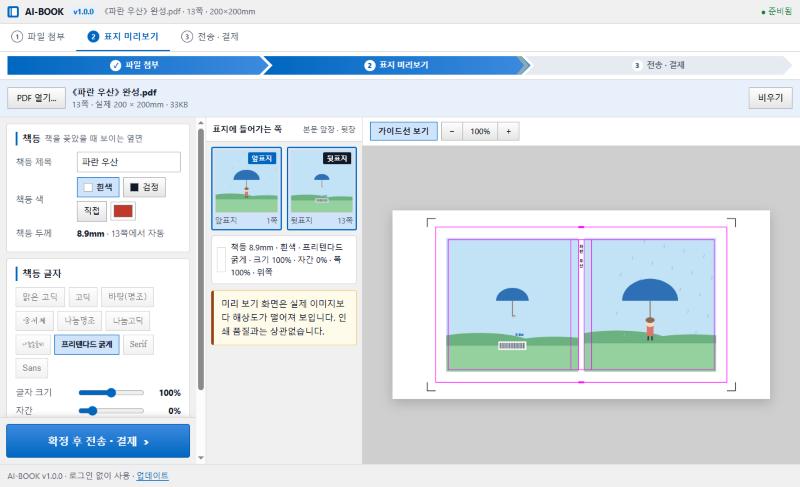Click the scroll-down arrow of the left panel
800x487 pixels.
pos(201,457)
